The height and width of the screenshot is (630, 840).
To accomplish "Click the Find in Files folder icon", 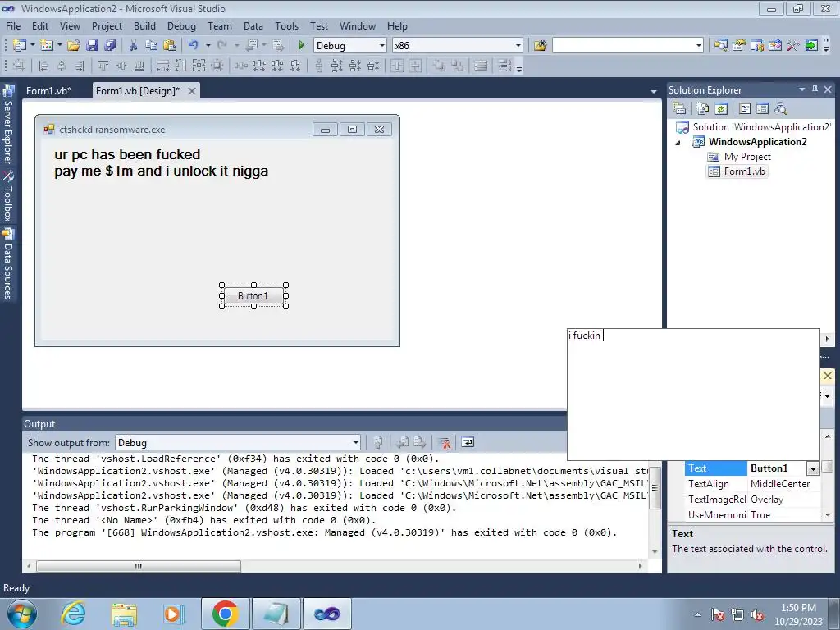I will point(540,46).
